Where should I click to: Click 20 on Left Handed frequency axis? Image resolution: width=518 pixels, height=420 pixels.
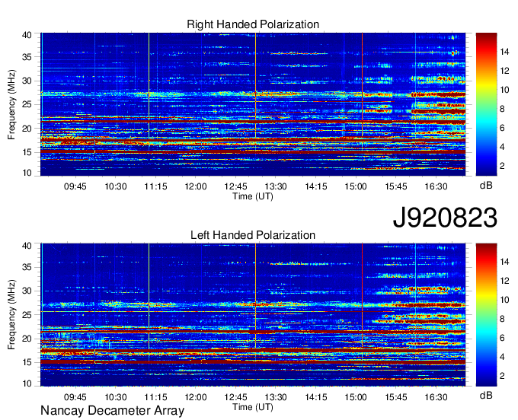pos(27,339)
